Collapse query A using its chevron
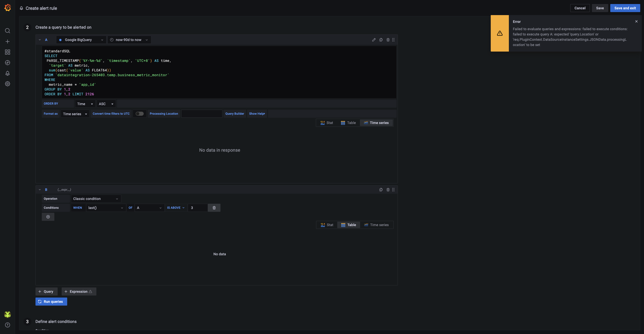The width and height of the screenshot is (644, 334). (x=40, y=40)
